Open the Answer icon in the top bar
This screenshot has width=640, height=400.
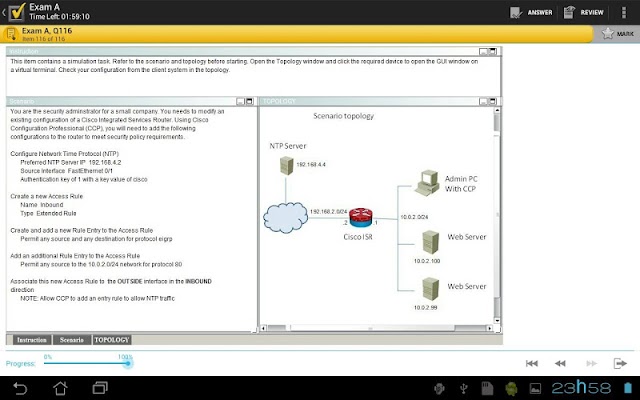click(x=516, y=12)
